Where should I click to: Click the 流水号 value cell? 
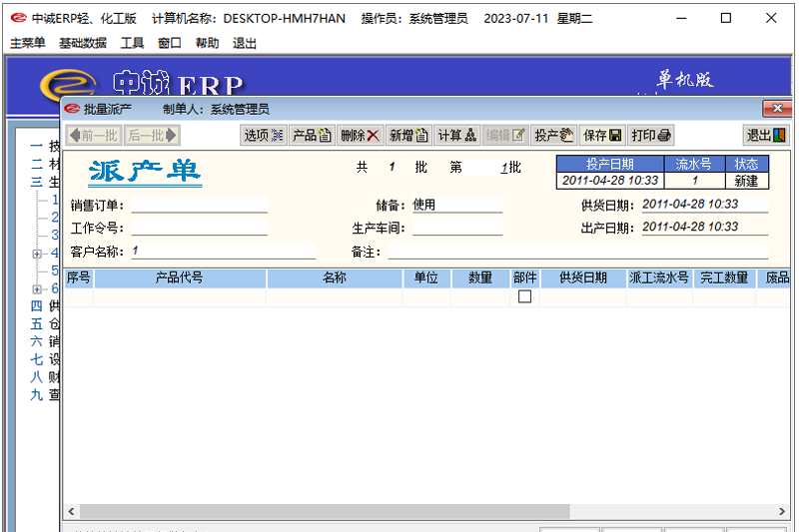click(694, 181)
